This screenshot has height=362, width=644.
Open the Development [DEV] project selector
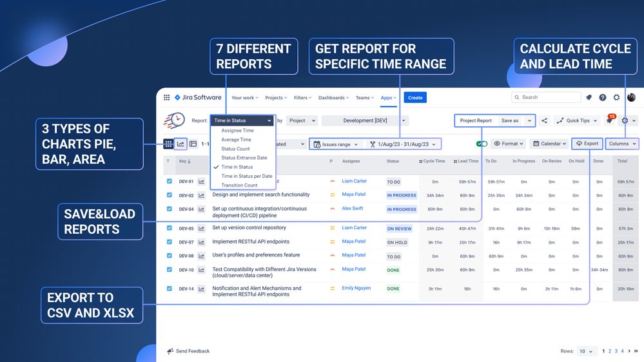point(365,120)
